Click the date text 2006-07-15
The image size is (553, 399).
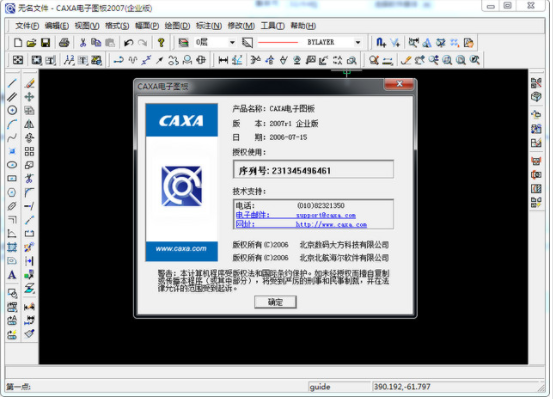click(x=288, y=138)
